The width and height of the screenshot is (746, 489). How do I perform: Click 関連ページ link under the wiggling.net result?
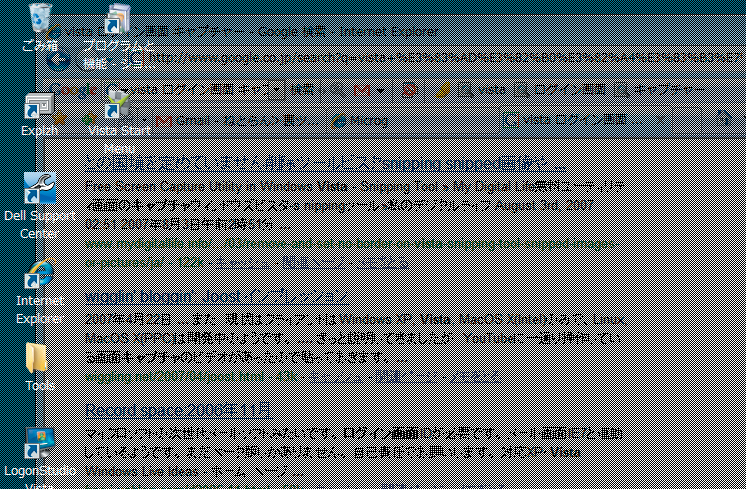[406, 377]
